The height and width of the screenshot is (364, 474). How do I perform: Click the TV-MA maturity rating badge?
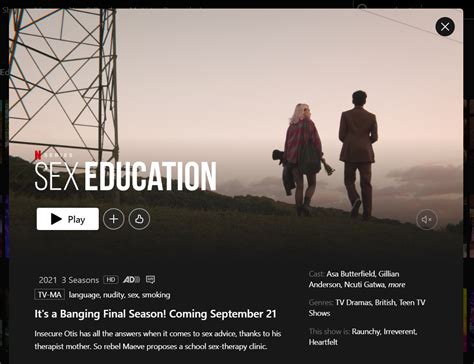tap(50, 295)
